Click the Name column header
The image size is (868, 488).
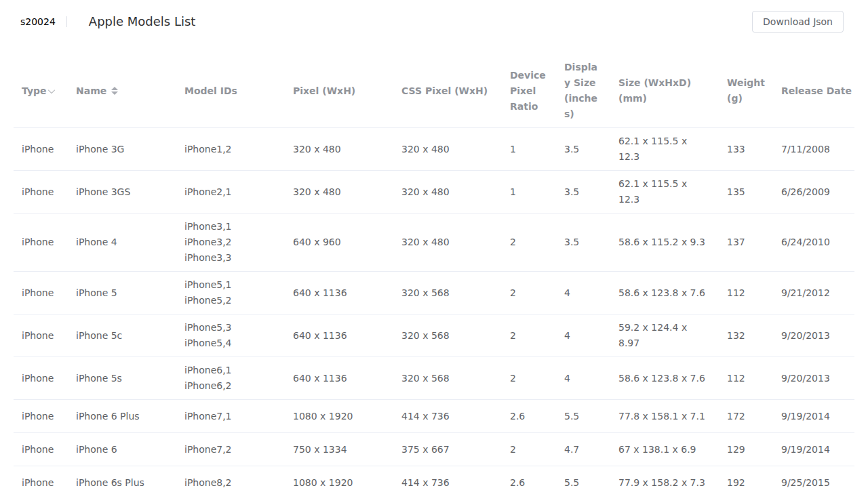click(91, 91)
